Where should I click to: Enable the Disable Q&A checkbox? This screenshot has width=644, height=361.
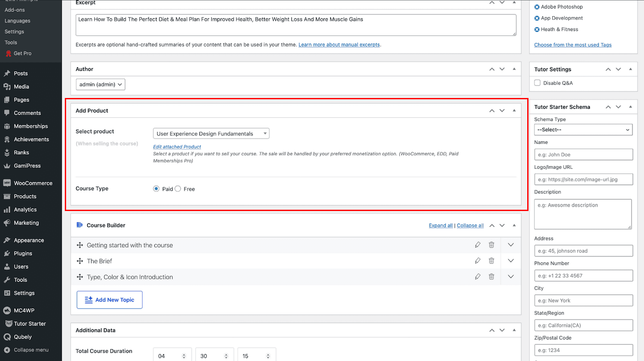tap(537, 83)
